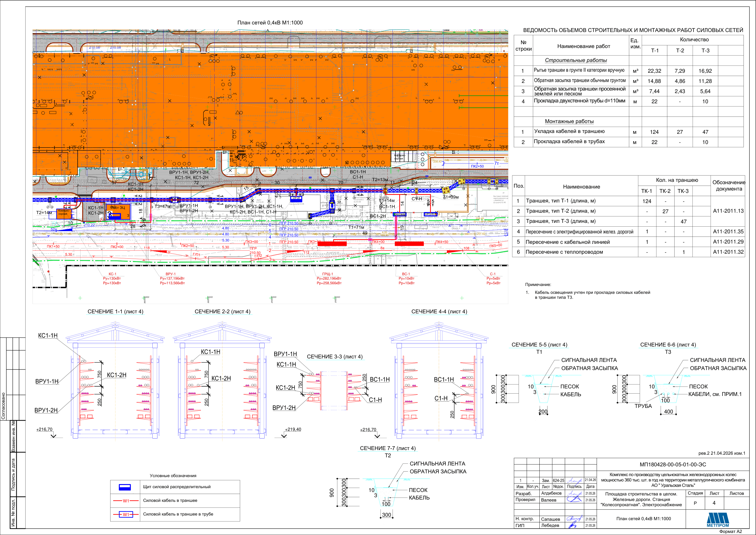Click the document number МП180428-00-05-01-00-ЭС
Viewport: 756px width, 535px height.
click(x=673, y=465)
